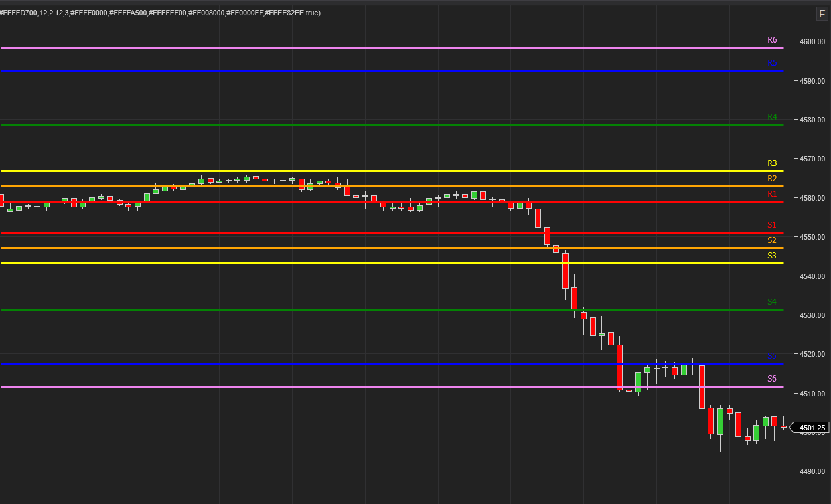Click the 4550.00 price axis label
Viewport: 831px width, 504px height.
point(812,237)
